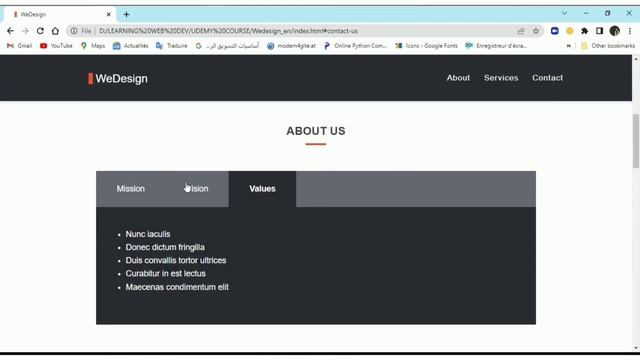Image resolution: width=640 pixels, height=360 pixels.
Task: Click the address bar URL field
Action: pos(304,31)
